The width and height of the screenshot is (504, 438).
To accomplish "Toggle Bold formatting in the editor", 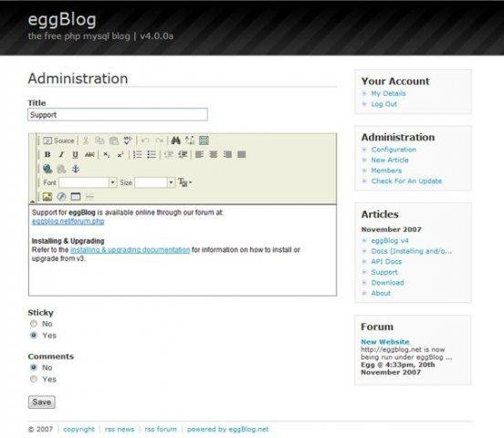I will click(47, 154).
